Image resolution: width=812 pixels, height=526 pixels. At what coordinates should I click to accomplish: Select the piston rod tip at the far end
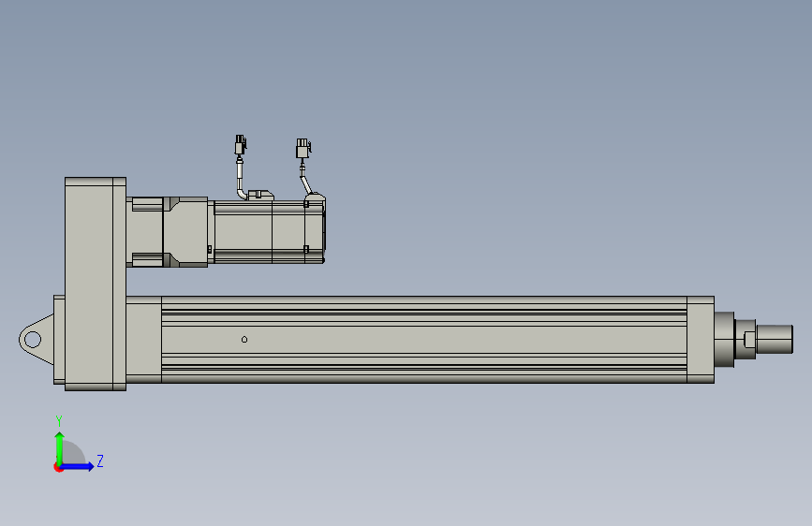tap(775, 339)
